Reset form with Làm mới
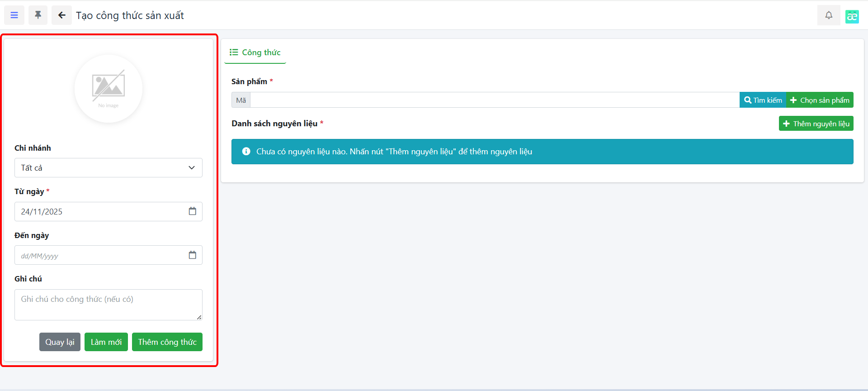Image resolution: width=868 pixels, height=391 pixels. 106,342
